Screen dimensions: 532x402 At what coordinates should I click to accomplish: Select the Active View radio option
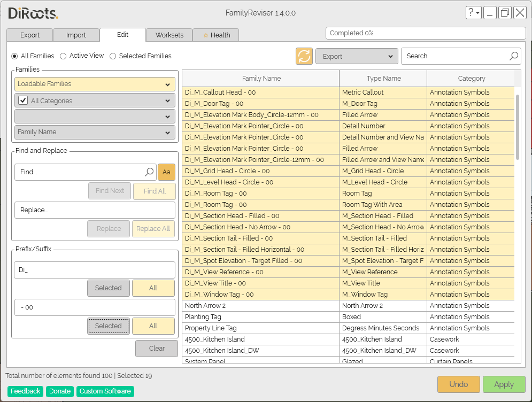[63, 56]
